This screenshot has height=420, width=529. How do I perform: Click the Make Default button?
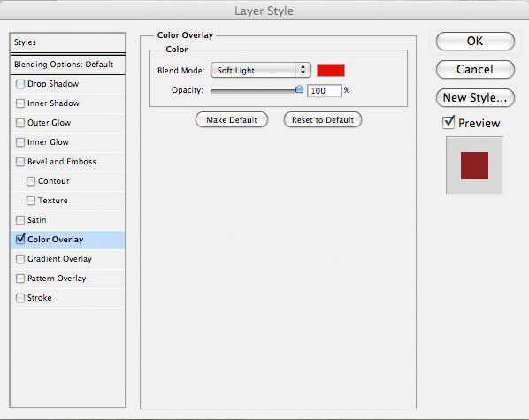pyautogui.click(x=232, y=119)
